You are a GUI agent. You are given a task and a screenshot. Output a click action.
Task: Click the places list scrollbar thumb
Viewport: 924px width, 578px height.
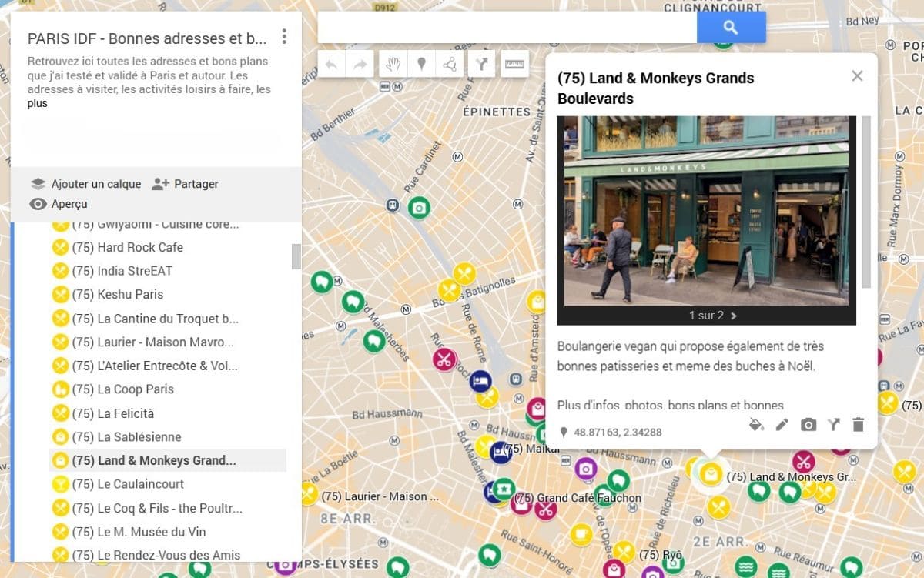pyautogui.click(x=296, y=257)
